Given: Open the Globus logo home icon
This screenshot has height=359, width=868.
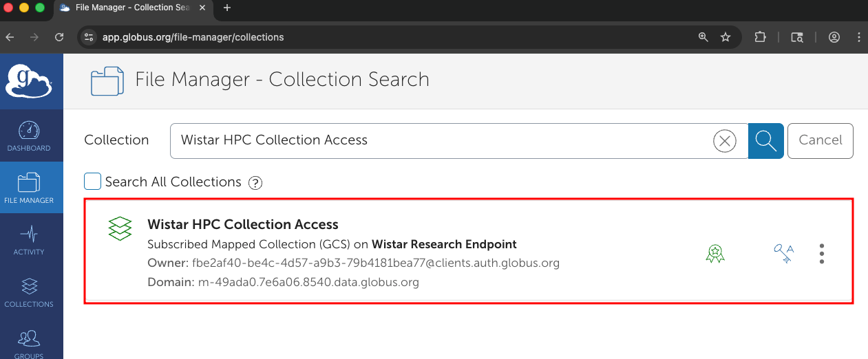Looking at the screenshot, I should (x=29, y=81).
